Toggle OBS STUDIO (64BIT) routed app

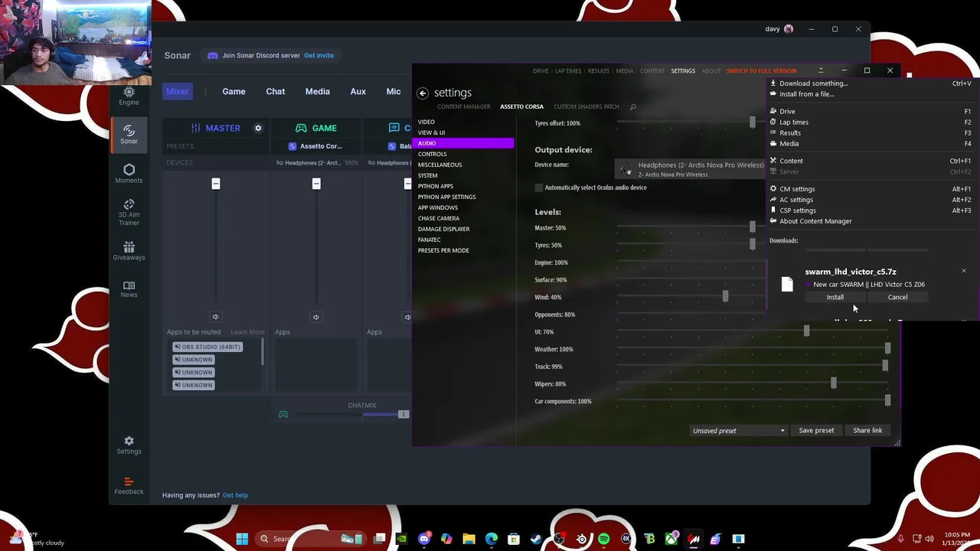click(x=207, y=347)
